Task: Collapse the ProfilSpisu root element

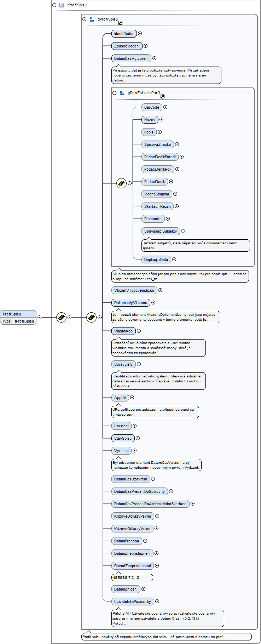Action: click(x=39, y=317)
